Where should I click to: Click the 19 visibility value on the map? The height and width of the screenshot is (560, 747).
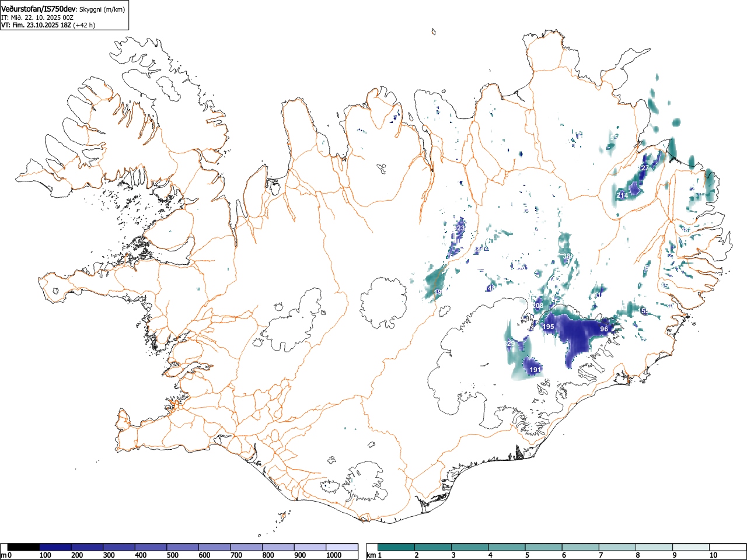pos(438,292)
